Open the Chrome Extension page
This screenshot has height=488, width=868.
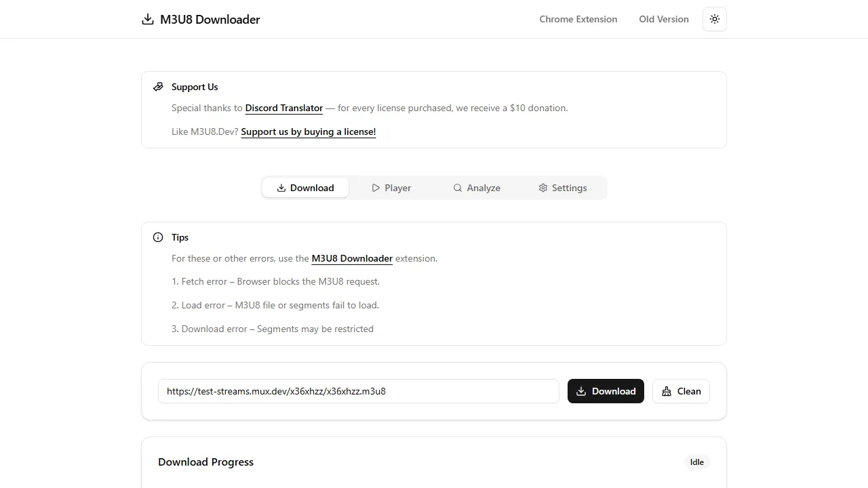click(x=578, y=19)
